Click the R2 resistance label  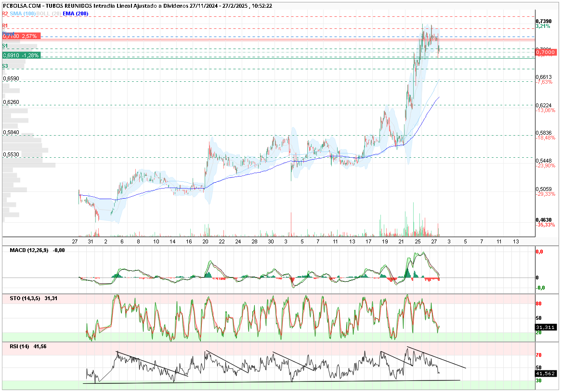point(5,13)
